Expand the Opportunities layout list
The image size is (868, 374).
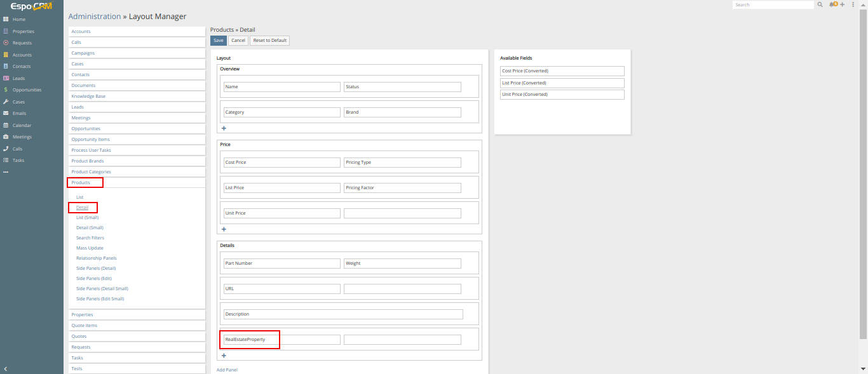(x=86, y=129)
